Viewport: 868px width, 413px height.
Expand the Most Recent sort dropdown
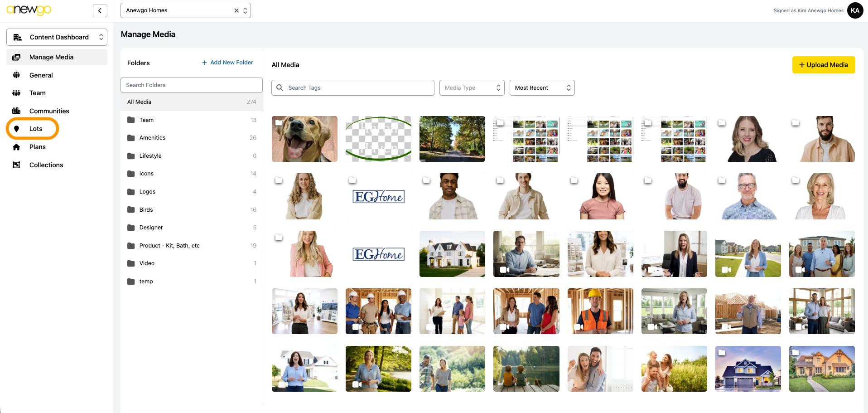pos(542,88)
